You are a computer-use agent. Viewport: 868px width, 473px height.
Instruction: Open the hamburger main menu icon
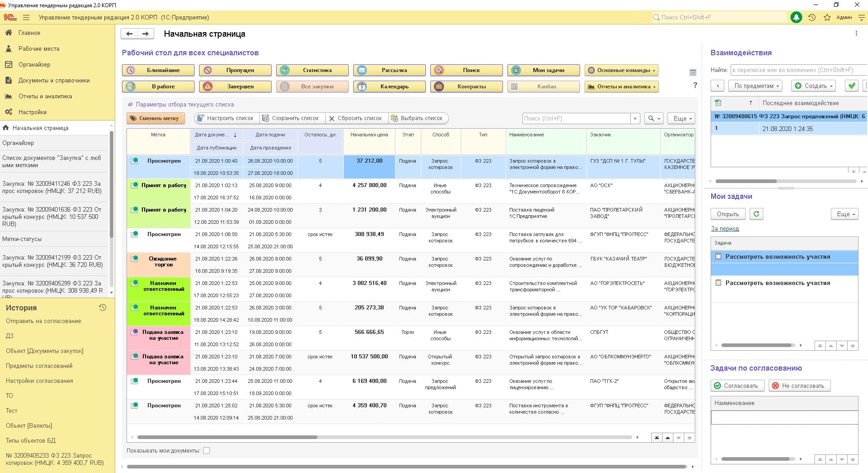coord(26,17)
